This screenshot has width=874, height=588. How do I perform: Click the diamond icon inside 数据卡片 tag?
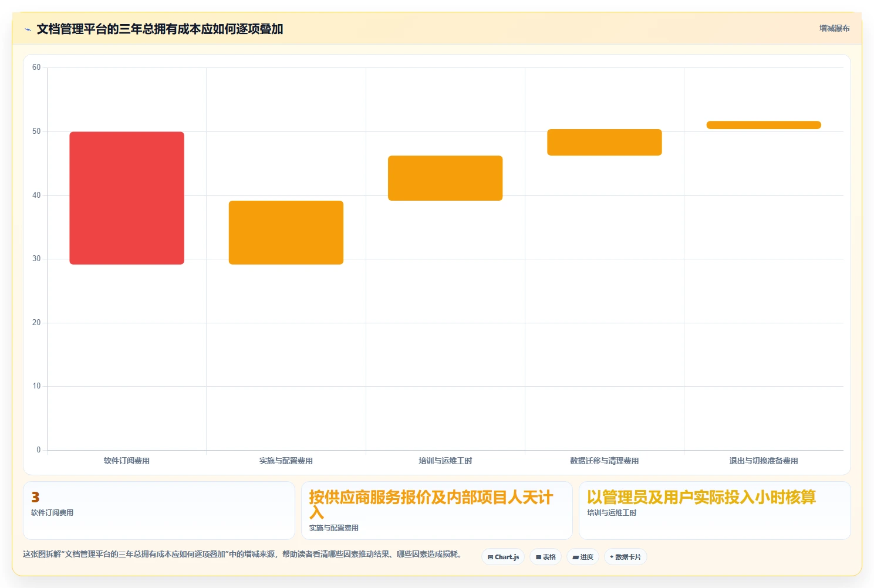612,557
